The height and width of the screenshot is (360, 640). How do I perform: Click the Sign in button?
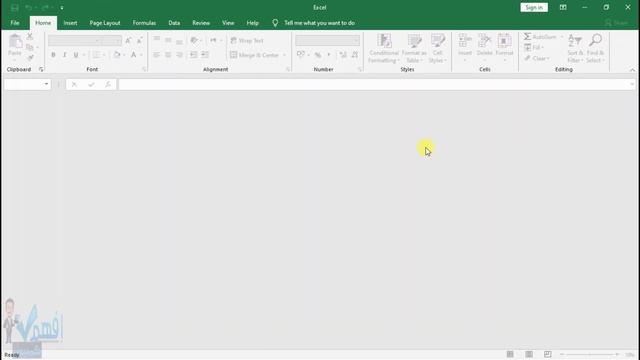(534, 7)
